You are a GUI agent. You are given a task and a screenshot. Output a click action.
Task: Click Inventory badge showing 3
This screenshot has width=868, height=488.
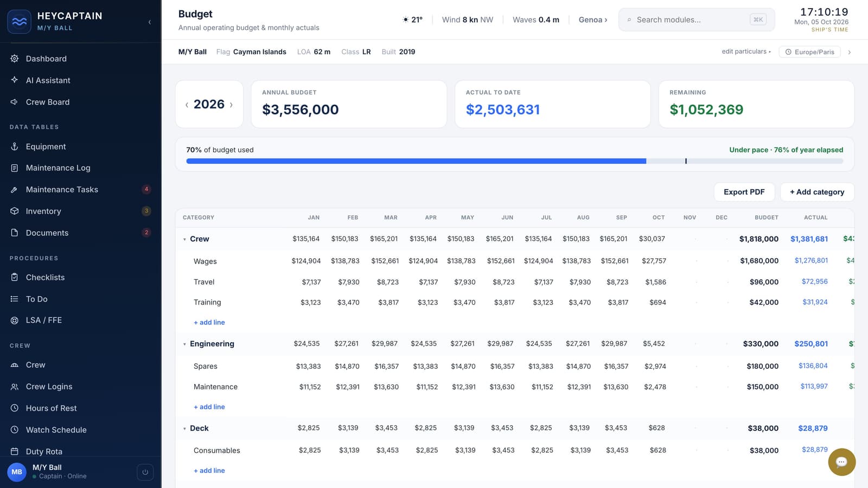146,211
